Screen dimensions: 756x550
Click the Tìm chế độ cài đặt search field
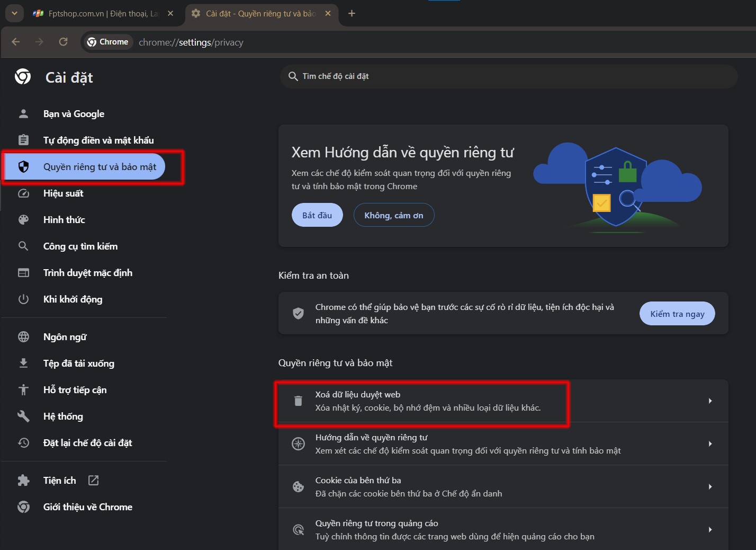pyautogui.click(x=508, y=76)
